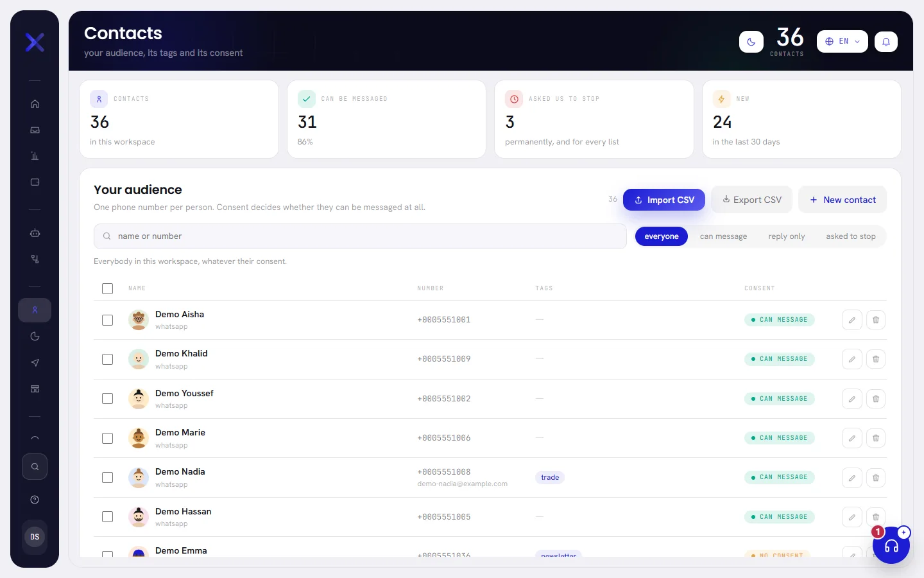Expand the collapsed sidebar section chevron
The image size is (924, 578).
(35, 439)
